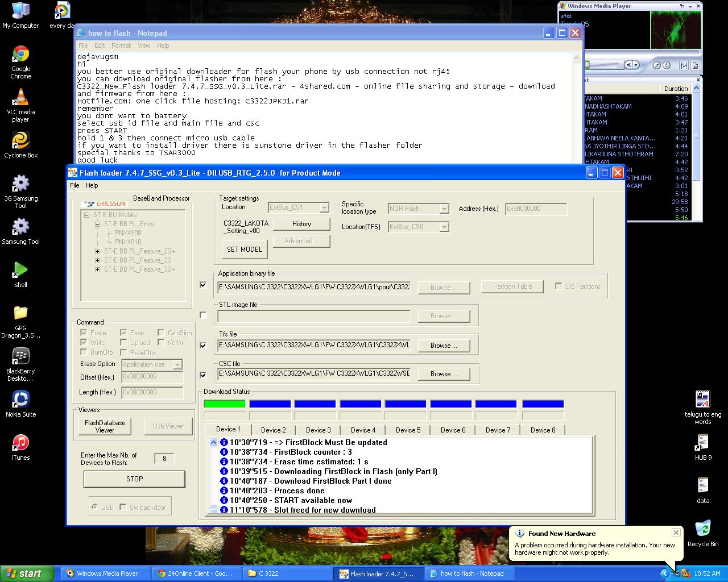This screenshot has width=728, height=582.
Task: Open the Nokia Suite desktop icon
Action: click(x=21, y=404)
